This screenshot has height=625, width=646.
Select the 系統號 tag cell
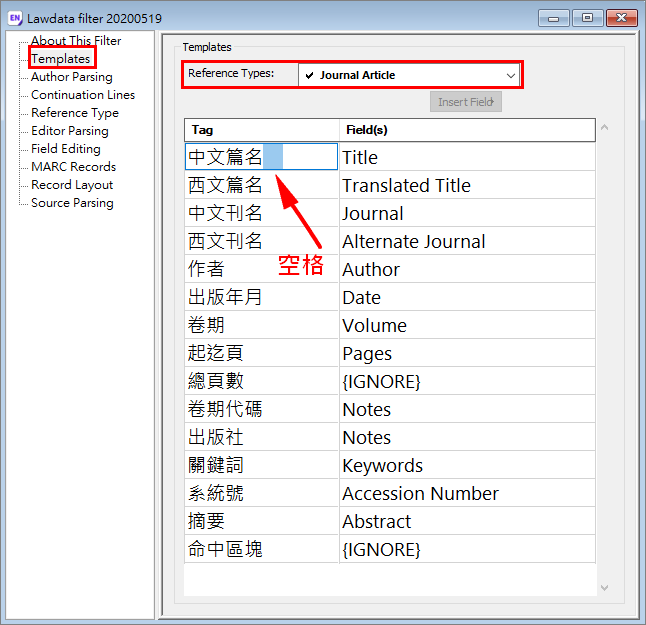click(261, 493)
